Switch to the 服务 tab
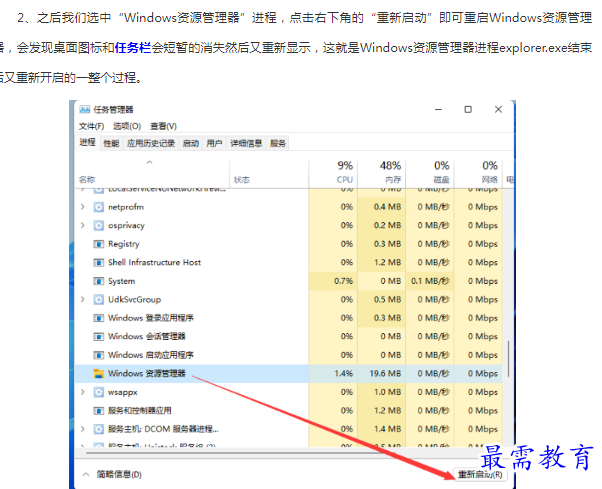602x489 pixels. (278, 144)
